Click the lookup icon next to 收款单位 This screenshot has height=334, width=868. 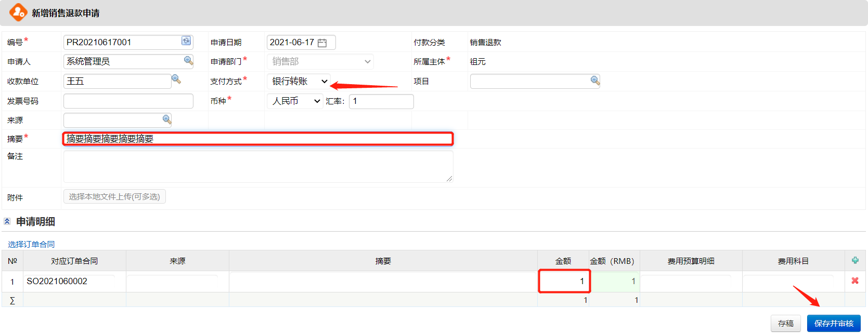coord(176,79)
